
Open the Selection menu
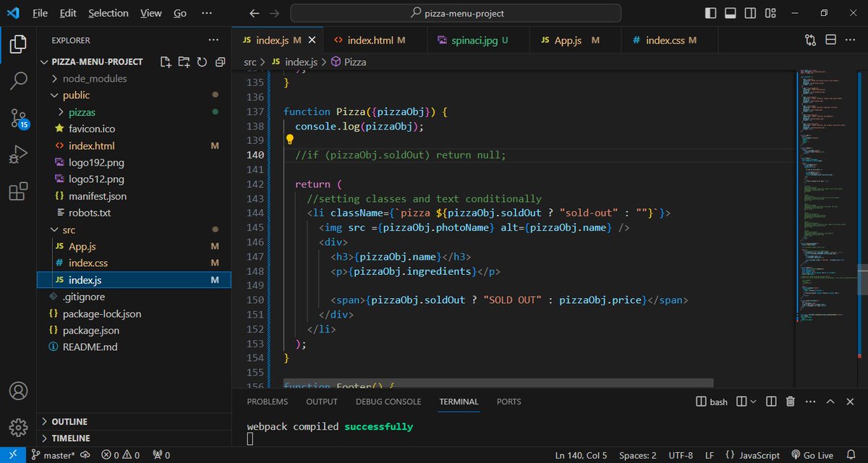click(x=107, y=13)
